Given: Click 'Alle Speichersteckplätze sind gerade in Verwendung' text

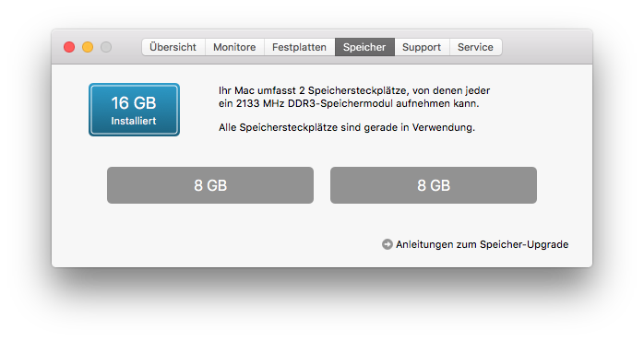Looking at the screenshot, I should 347,127.
